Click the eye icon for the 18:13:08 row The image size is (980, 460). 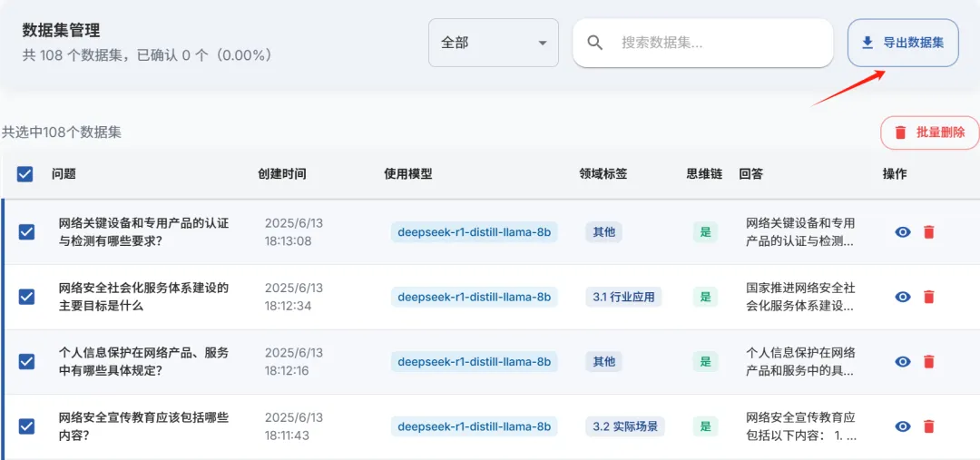pyautogui.click(x=903, y=232)
